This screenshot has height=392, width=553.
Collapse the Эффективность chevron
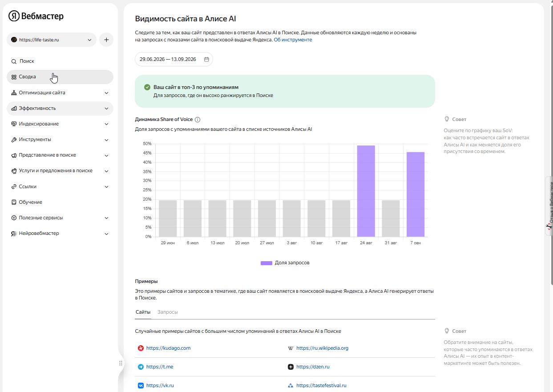click(106, 109)
